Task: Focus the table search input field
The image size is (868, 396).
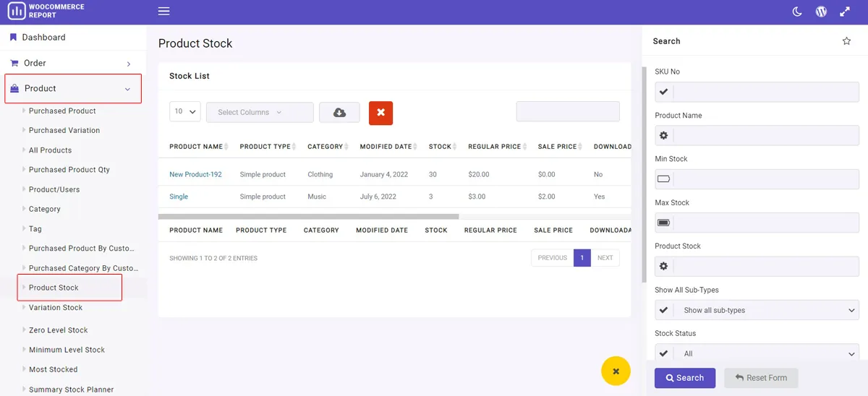Action: point(568,111)
